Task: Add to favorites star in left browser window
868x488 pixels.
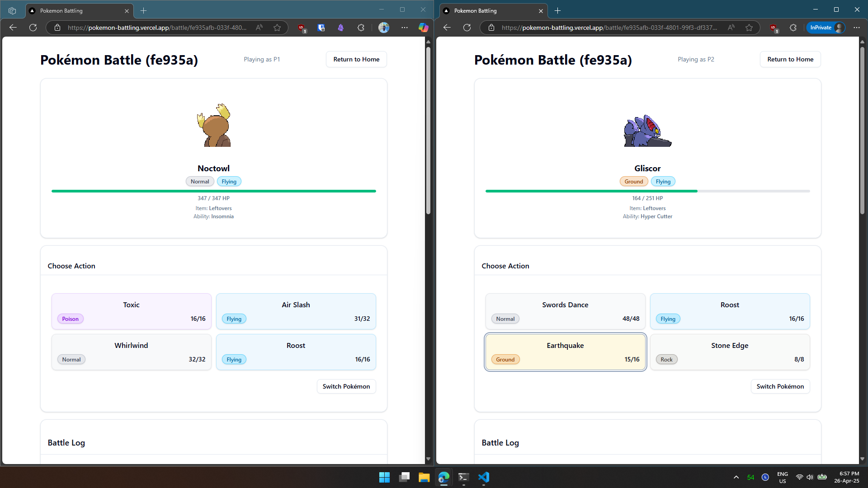Action: (277, 28)
